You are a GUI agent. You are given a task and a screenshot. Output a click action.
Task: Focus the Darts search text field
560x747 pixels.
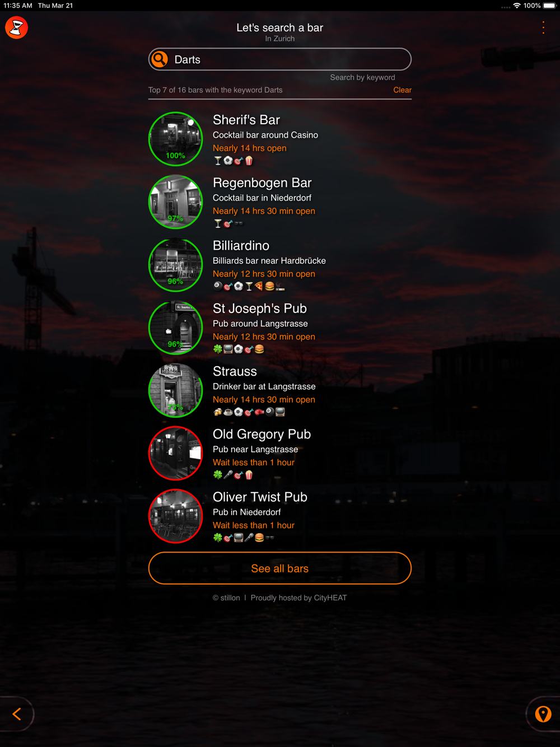click(x=280, y=59)
